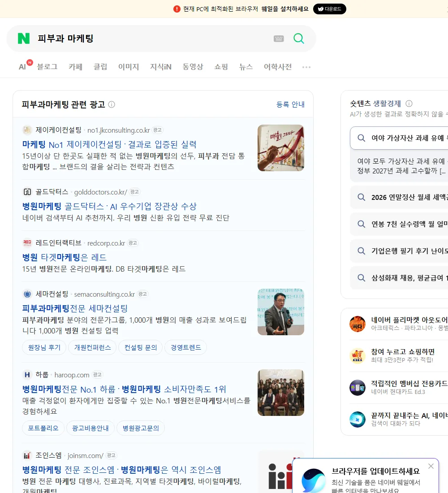Open 병원 타겟마케팅은 레드 ad title
The image size is (448, 493).
pyautogui.click(x=65, y=257)
